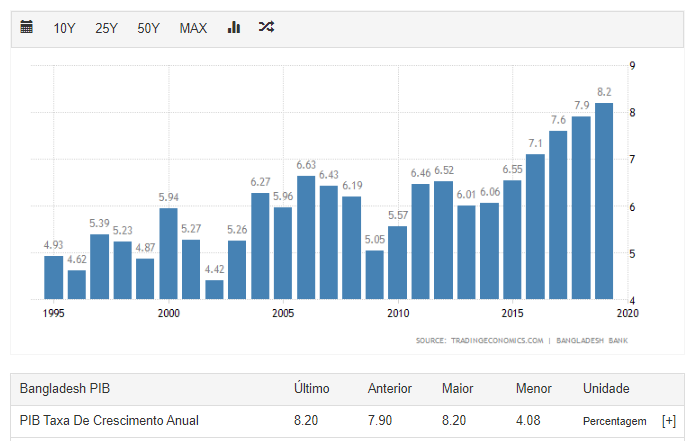Open the calendar date range picker
This screenshot has height=441, width=692.
(27, 27)
